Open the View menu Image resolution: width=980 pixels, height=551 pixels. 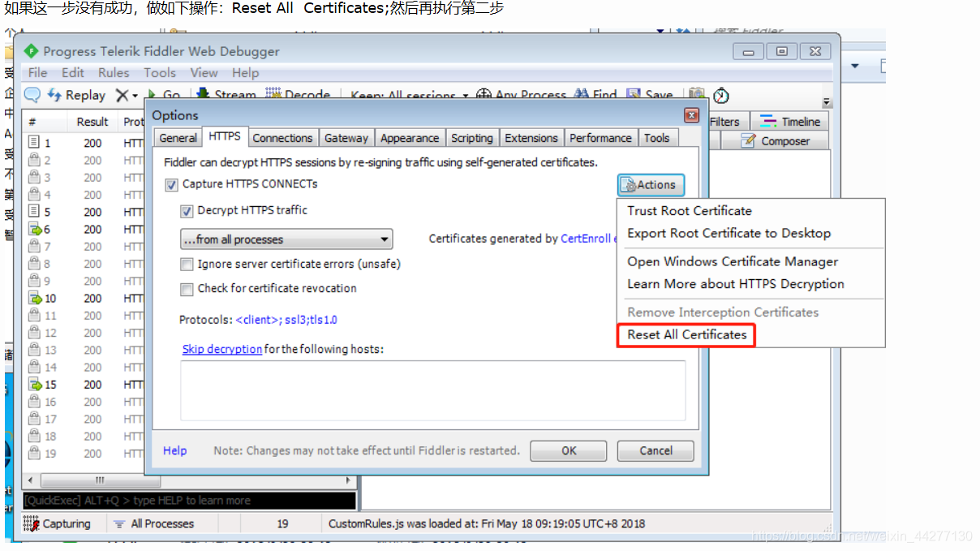tap(204, 72)
